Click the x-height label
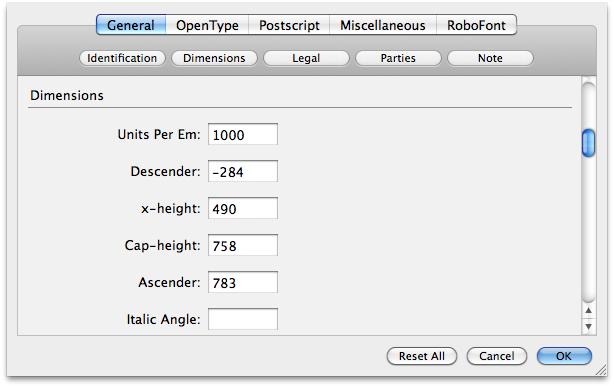Screen dimensions: 614x387 (x=171, y=209)
